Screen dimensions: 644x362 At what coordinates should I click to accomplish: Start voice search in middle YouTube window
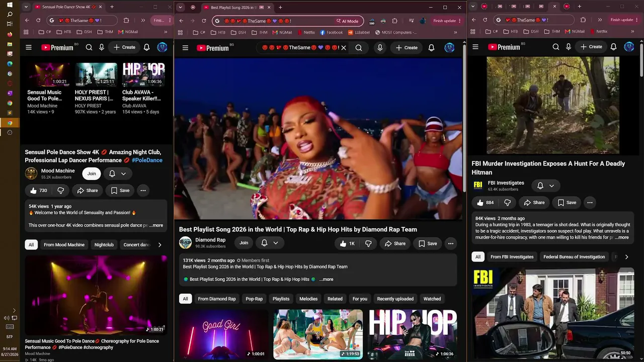380,48
